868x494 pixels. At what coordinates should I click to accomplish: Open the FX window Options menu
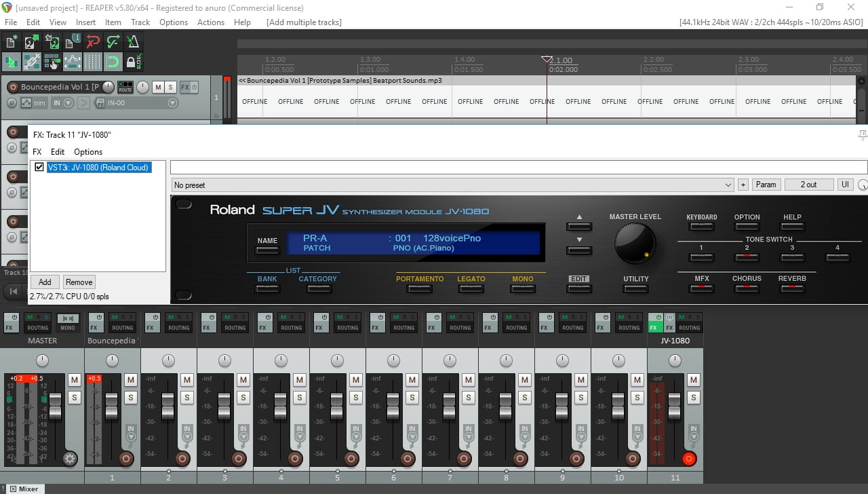(88, 152)
